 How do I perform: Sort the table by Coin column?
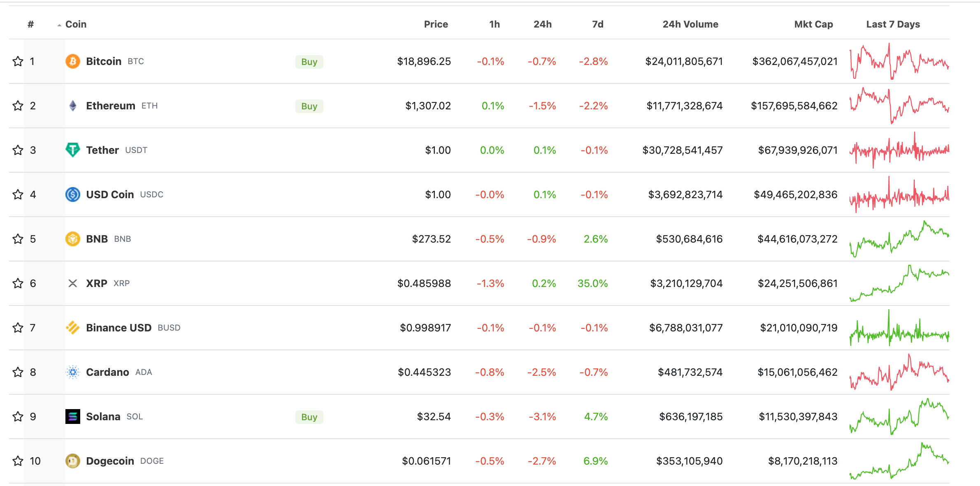(76, 24)
